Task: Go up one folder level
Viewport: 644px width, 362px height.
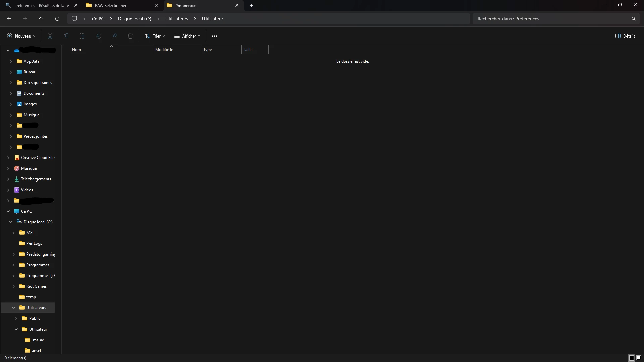Action: coord(41,19)
